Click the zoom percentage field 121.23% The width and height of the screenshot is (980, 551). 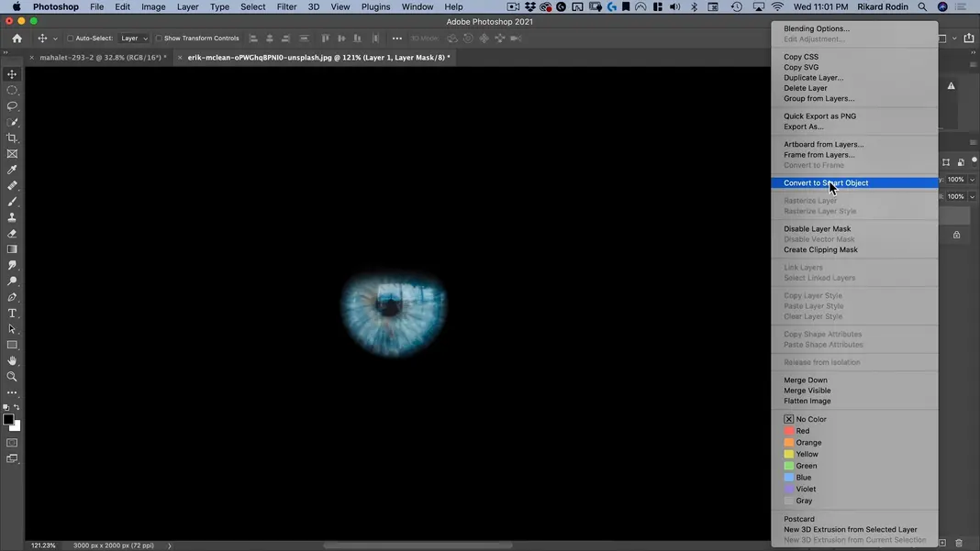click(43, 545)
